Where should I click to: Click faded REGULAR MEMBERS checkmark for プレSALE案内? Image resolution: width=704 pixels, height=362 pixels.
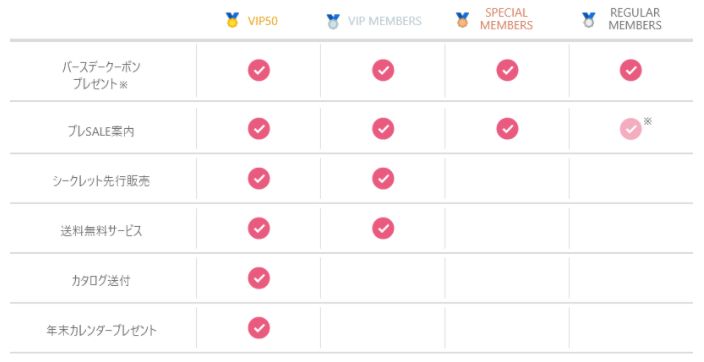click(631, 129)
